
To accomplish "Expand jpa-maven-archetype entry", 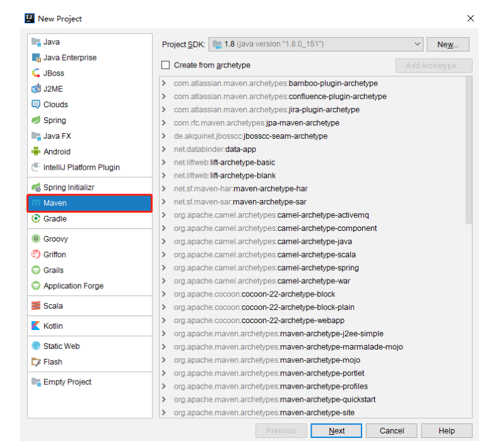I will pos(163,123).
